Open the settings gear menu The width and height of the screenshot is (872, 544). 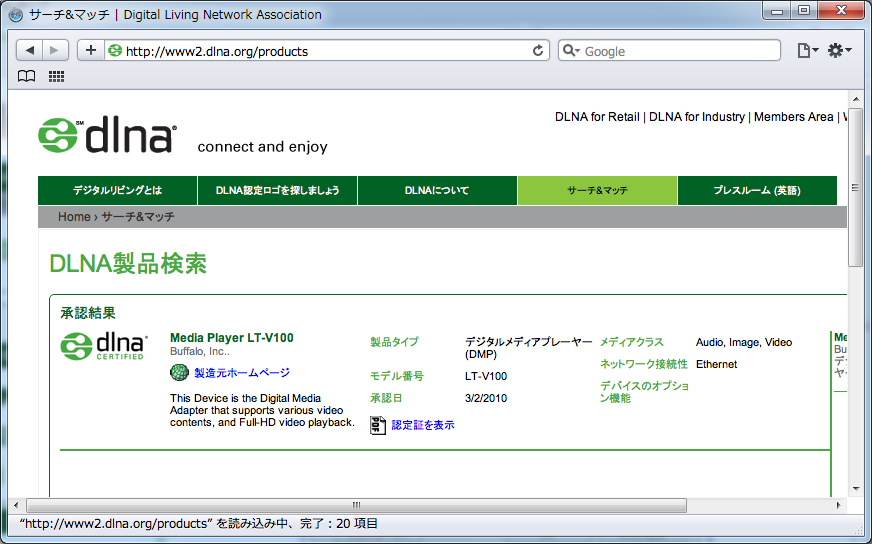(839, 51)
